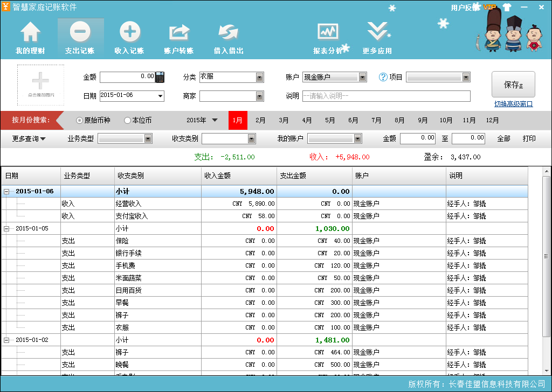The width and height of the screenshot is (552, 392).
Task: Collapse the 2015-01-05 date group
Action: (x=6, y=229)
